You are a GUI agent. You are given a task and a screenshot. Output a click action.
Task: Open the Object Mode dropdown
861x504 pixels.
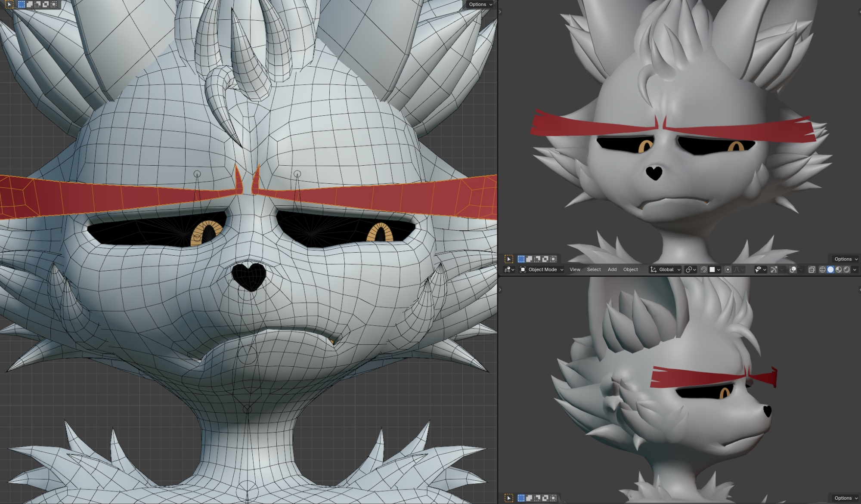tap(542, 269)
